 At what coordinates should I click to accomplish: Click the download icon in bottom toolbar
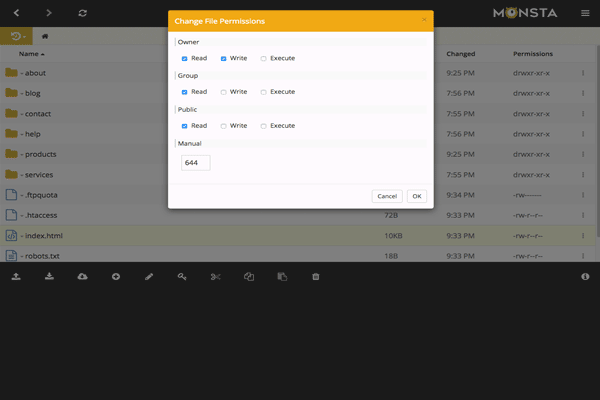click(49, 276)
